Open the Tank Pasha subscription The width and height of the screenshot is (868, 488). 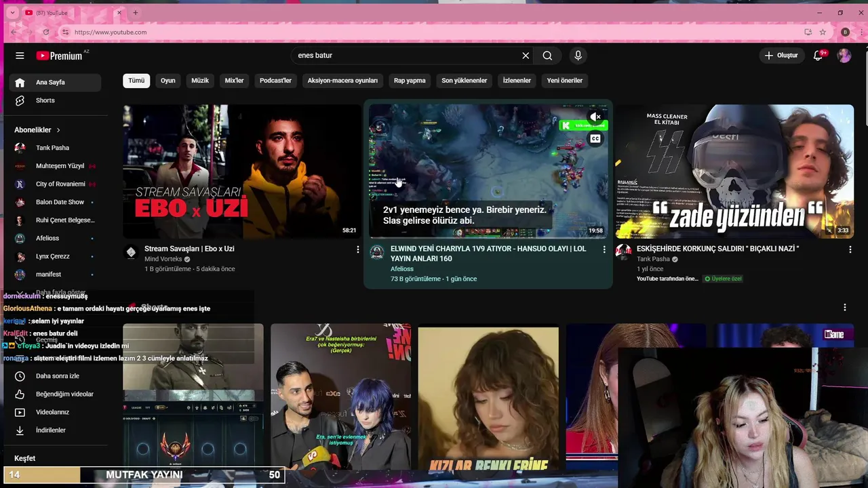click(x=55, y=148)
